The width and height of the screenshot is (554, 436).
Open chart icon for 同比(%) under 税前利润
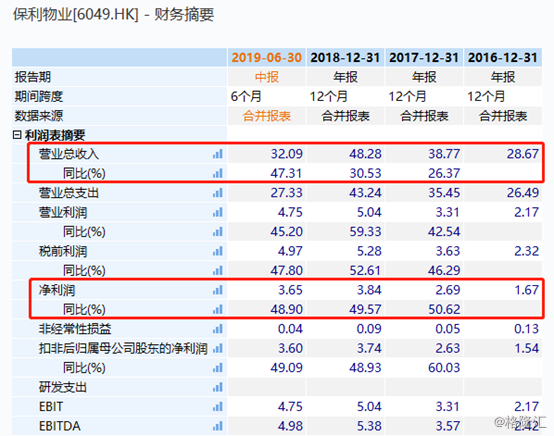pyautogui.click(x=218, y=271)
